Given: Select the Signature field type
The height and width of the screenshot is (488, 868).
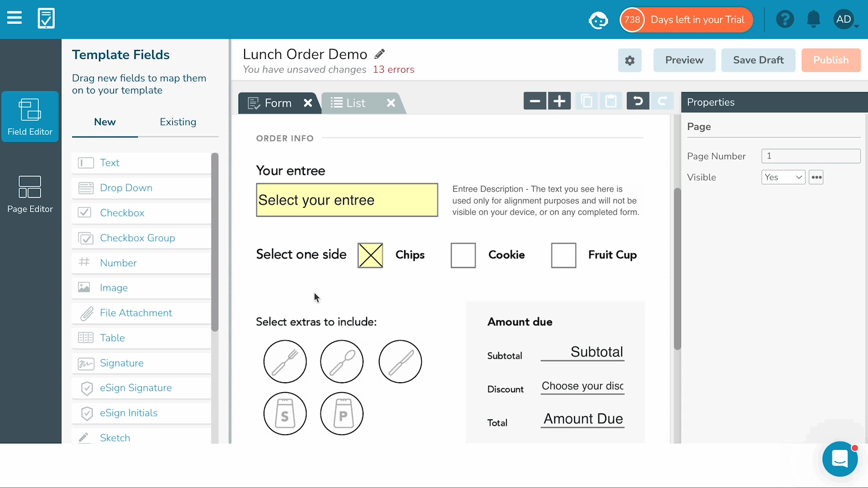Looking at the screenshot, I should pyautogui.click(x=142, y=363).
